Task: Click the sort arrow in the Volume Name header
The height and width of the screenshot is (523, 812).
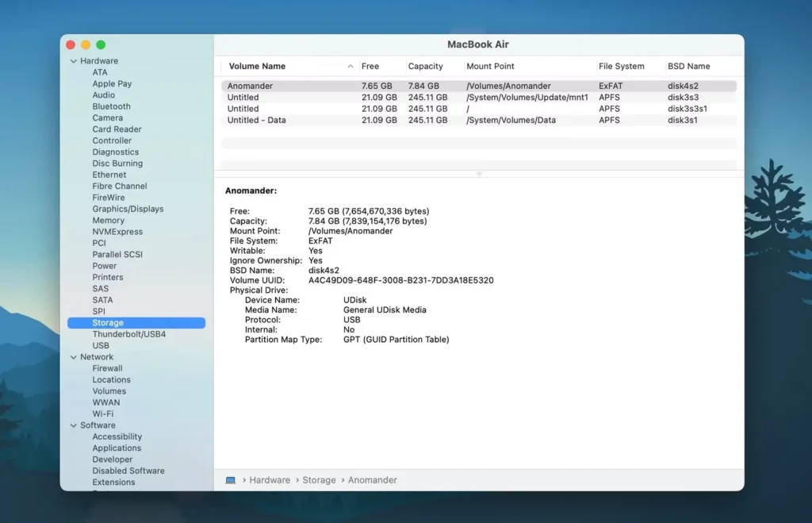Action: (350, 67)
